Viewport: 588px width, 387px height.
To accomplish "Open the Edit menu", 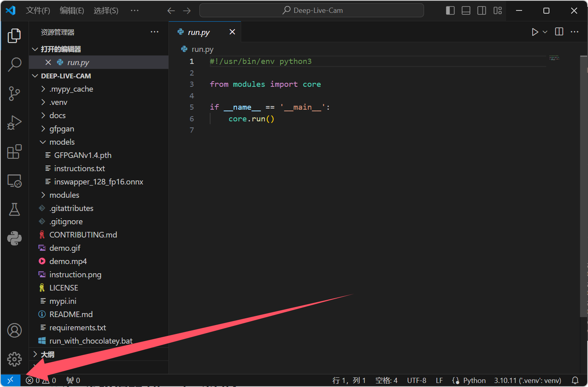I will click(72, 11).
